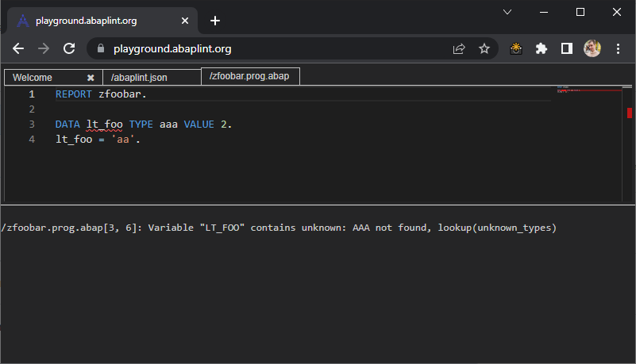Open a new browser tab
Viewport: 636px width, 364px height.
pyautogui.click(x=215, y=21)
